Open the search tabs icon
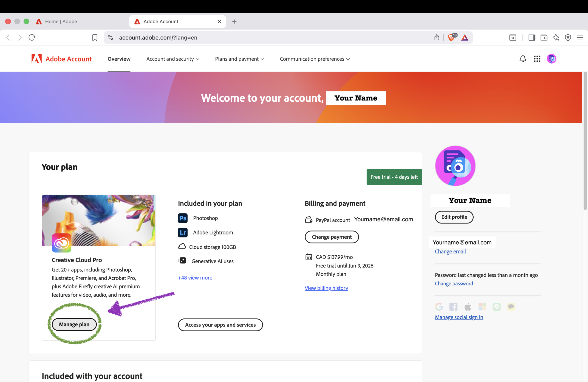588x382 pixels. point(513,37)
